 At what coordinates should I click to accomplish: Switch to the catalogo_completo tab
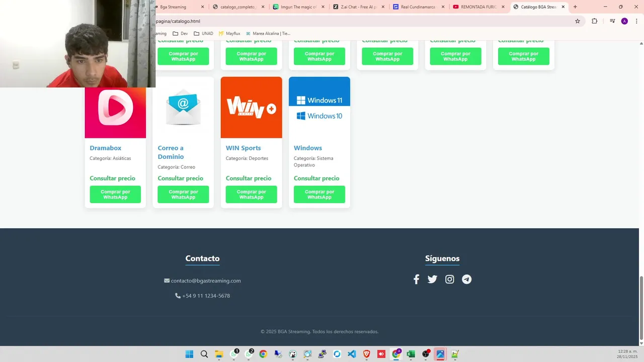pos(238,7)
